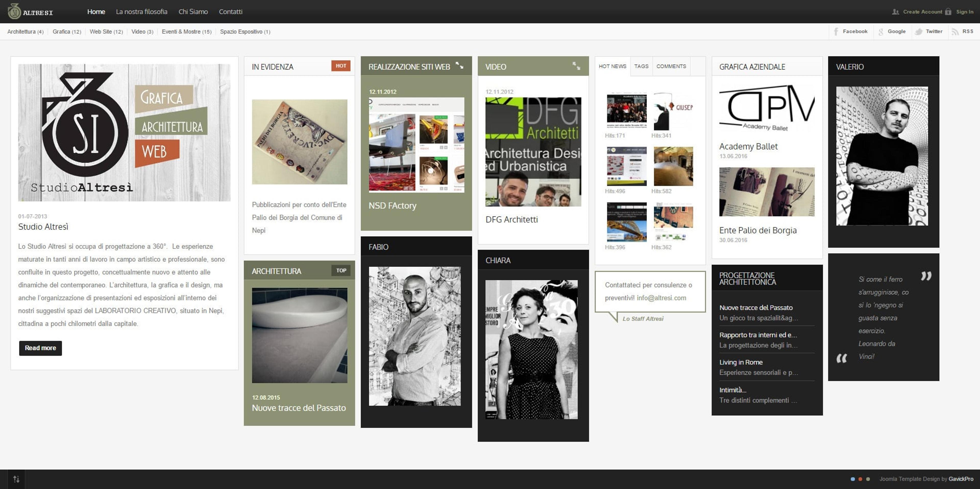Open the Living in Rome article
The width and height of the screenshot is (980, 489).
pyautogui.click(x=741, y=362)
